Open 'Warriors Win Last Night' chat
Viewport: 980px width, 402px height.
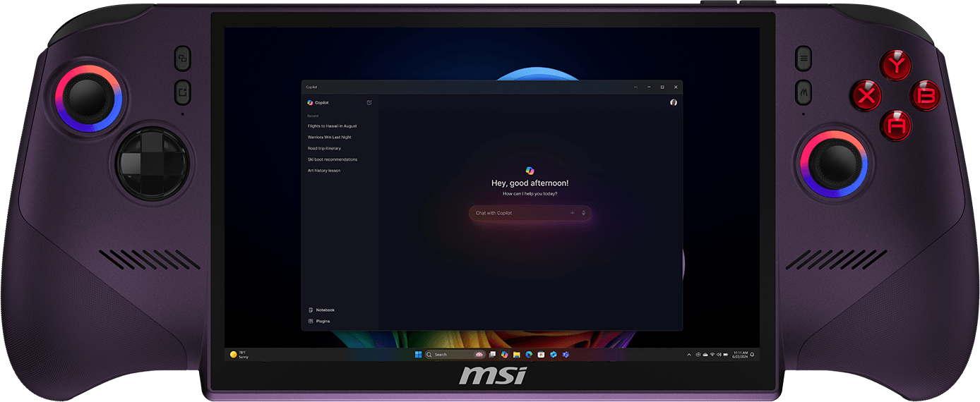click(329, 137)
